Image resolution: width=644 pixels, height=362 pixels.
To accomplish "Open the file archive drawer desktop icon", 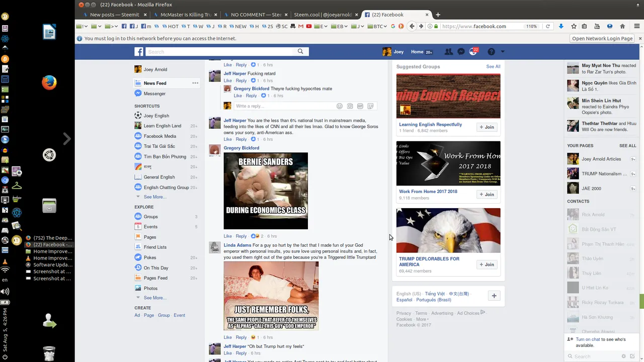I will [49, 206].
